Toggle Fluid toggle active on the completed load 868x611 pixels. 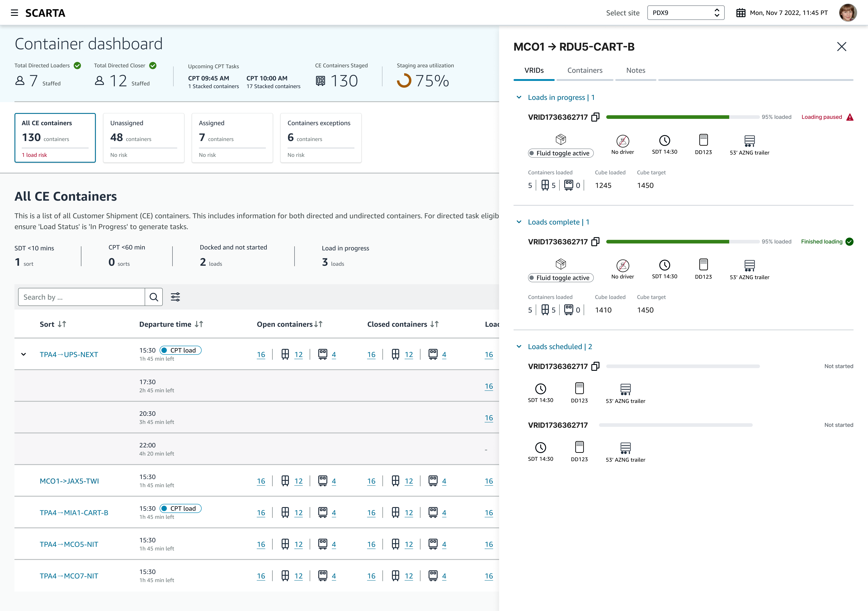click(561, 278)
